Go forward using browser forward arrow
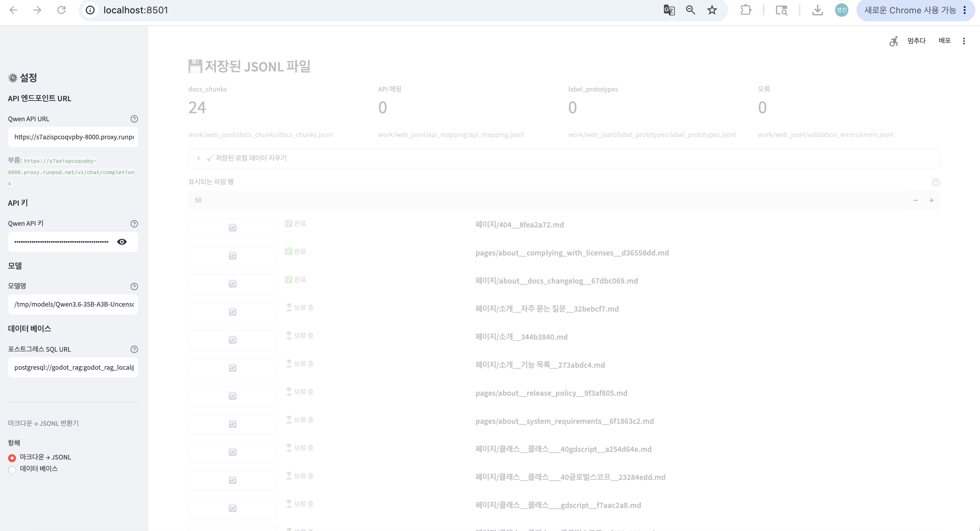The width and height of the screenshot is (980, 531). [x=37, y=10]
